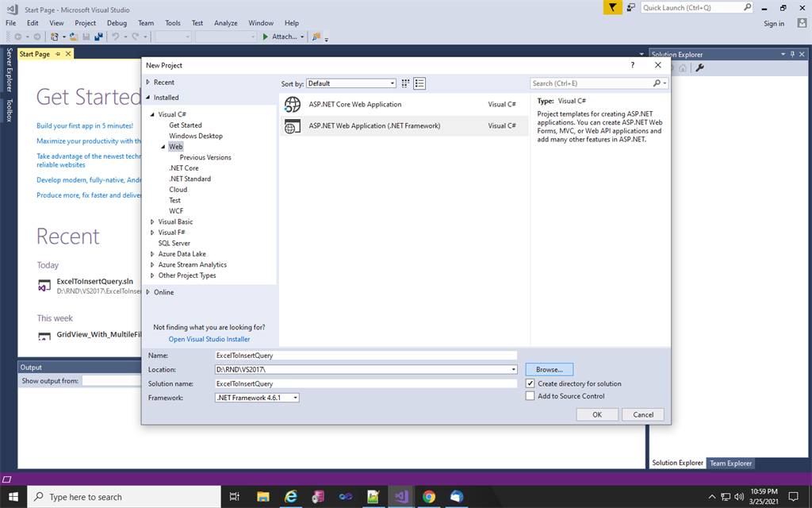Enable Add to Source Control checkbox

tap(530, 396)
